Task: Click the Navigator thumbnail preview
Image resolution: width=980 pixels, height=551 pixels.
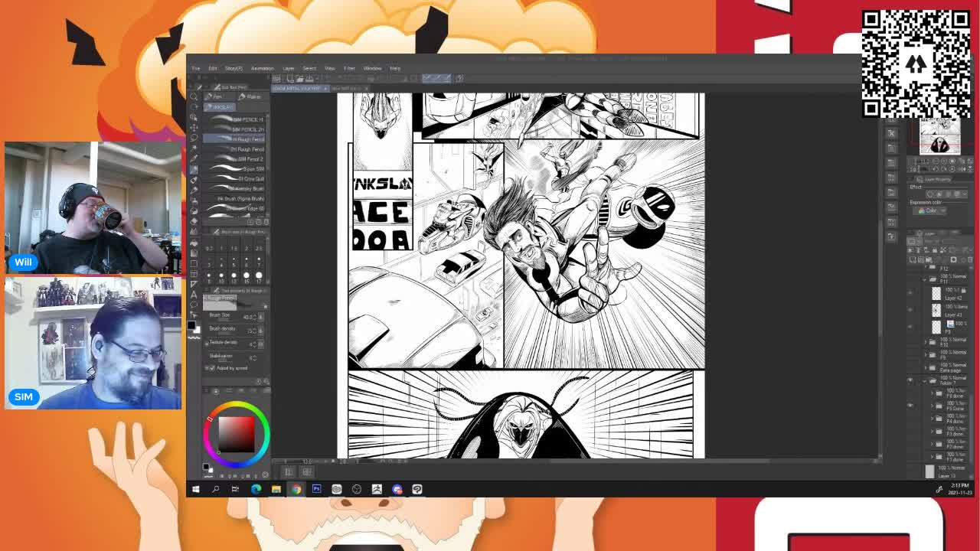Action: (939, 137)
